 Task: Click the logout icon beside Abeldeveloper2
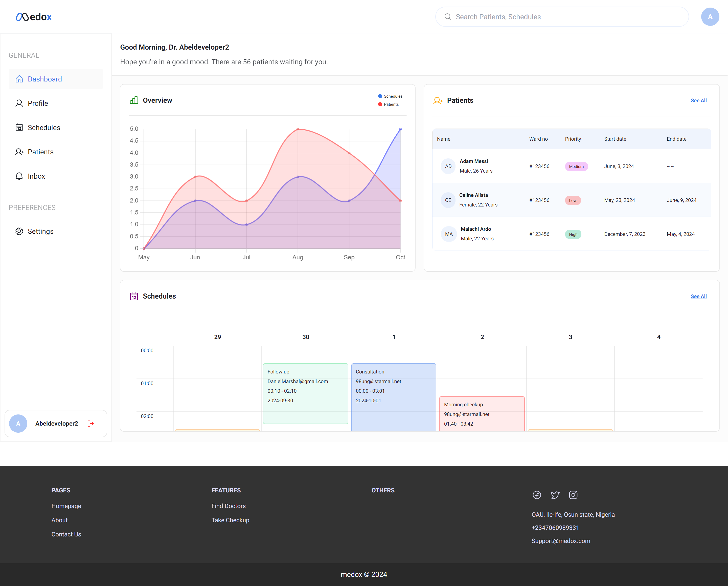[90, 424]
